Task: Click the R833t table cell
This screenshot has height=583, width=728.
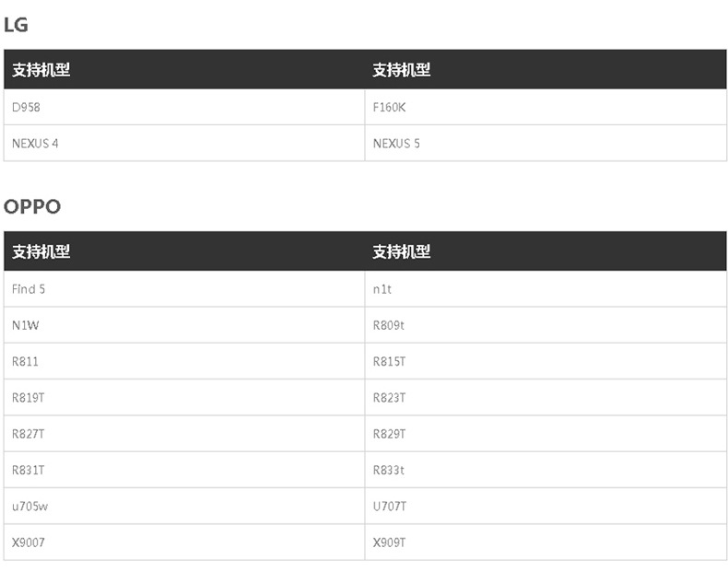Action: pos(389,471)
